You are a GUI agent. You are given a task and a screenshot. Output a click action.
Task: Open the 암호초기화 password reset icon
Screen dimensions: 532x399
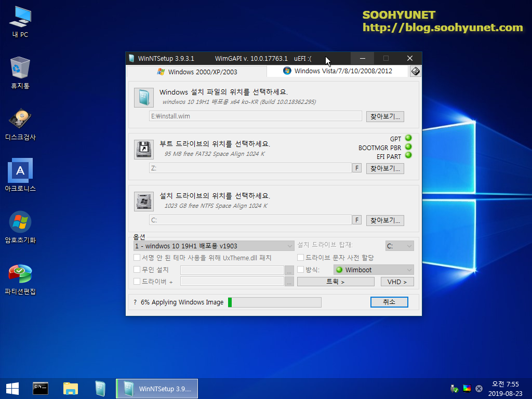click(20, 228)
